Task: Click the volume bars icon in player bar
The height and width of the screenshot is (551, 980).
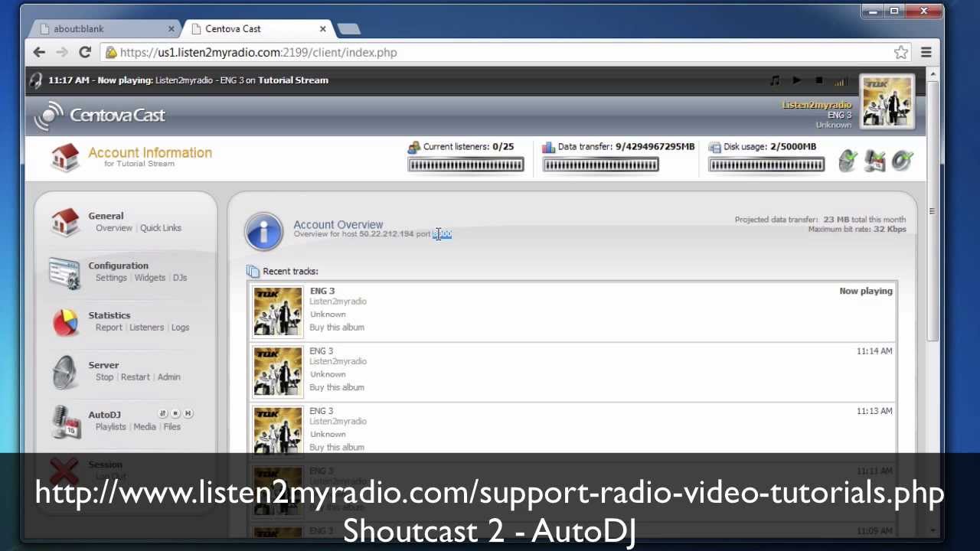Action: tap(841, 81)
